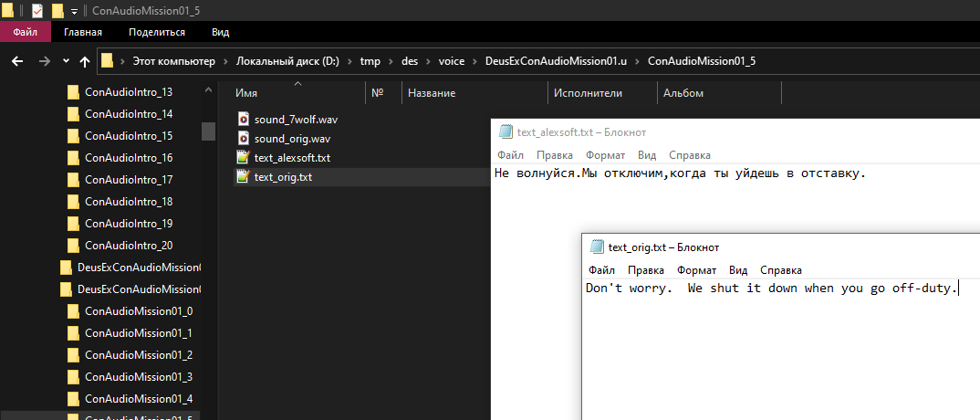Click the Forward navigation arrow
Screen dimensions: 980x420
43,61
